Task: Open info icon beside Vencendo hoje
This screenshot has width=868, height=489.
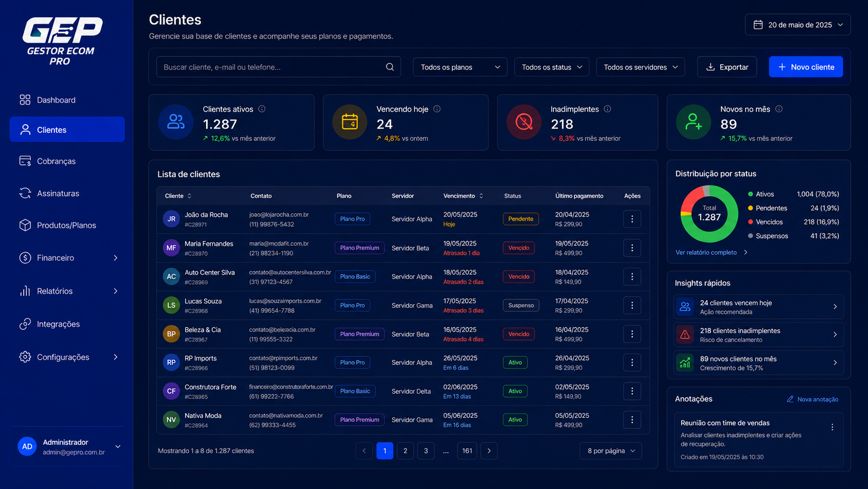Action: pyautogui.click(x=437, y=109)
